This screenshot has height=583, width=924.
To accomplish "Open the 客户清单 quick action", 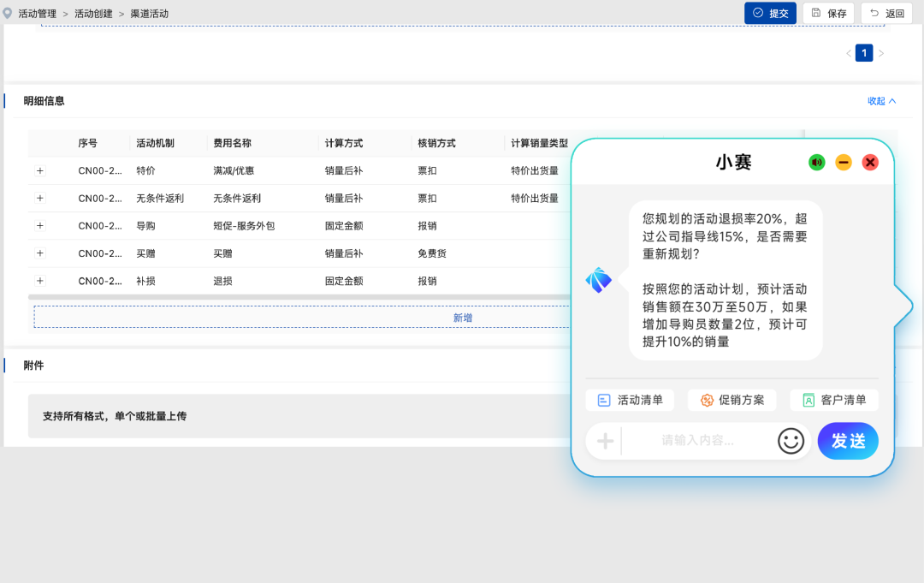I will pos(833,400).
